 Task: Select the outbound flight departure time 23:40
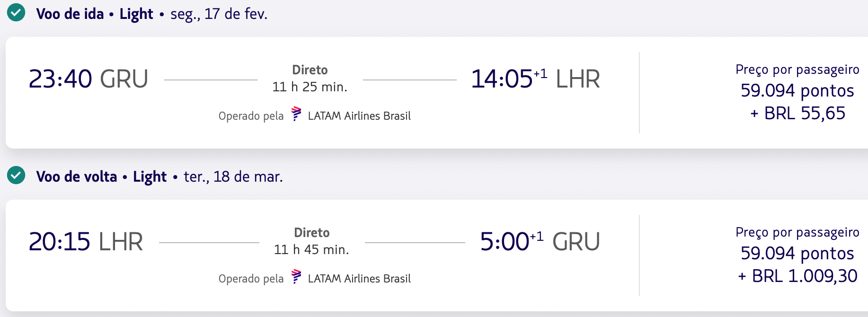(61, 79)
